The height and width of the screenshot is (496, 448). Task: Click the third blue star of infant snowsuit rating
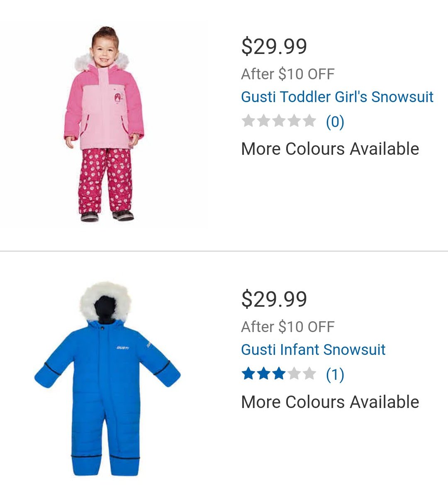278,373
